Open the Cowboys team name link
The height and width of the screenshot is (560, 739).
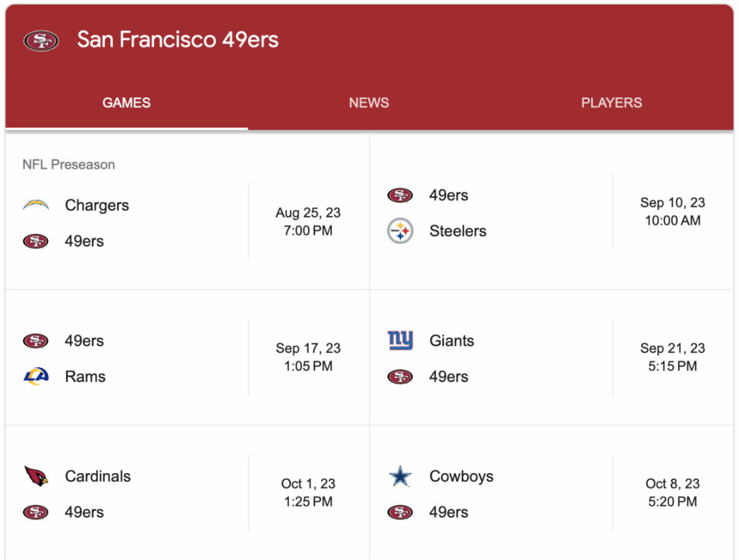[x=461, y=476]
